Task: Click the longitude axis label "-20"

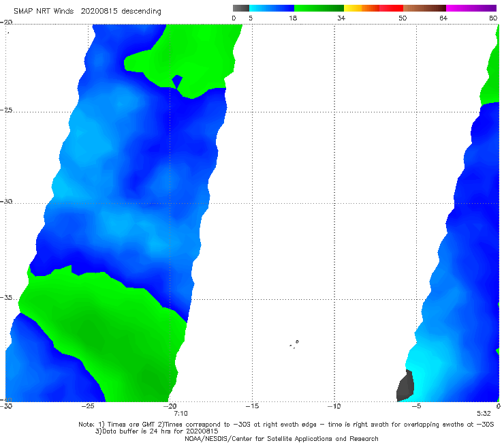Action: point(170,406)
